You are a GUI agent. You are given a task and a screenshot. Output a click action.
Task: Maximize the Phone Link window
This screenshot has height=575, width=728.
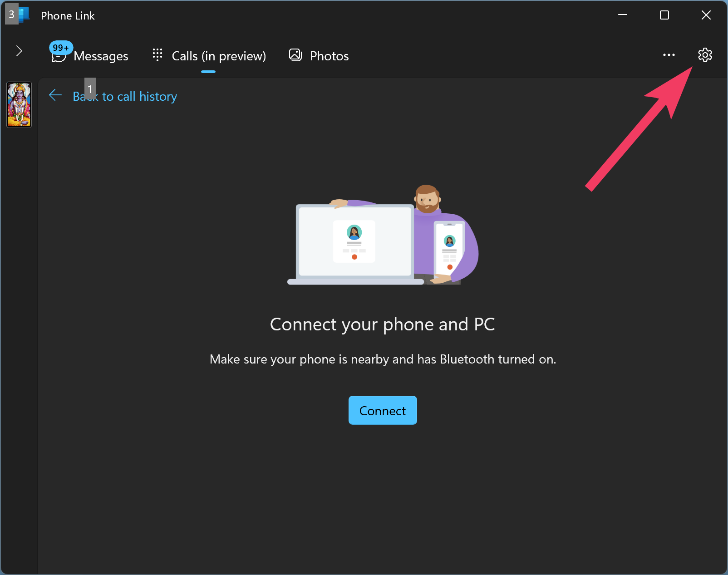click(664, 15)
